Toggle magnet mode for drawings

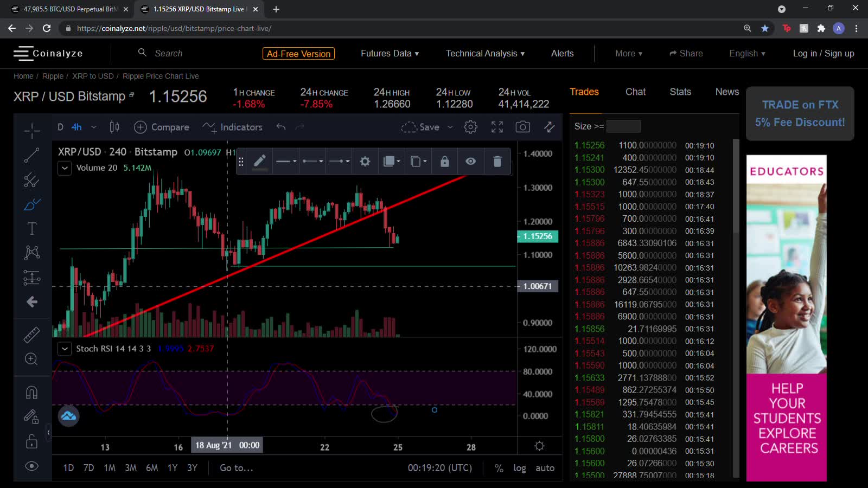point(32,392)
